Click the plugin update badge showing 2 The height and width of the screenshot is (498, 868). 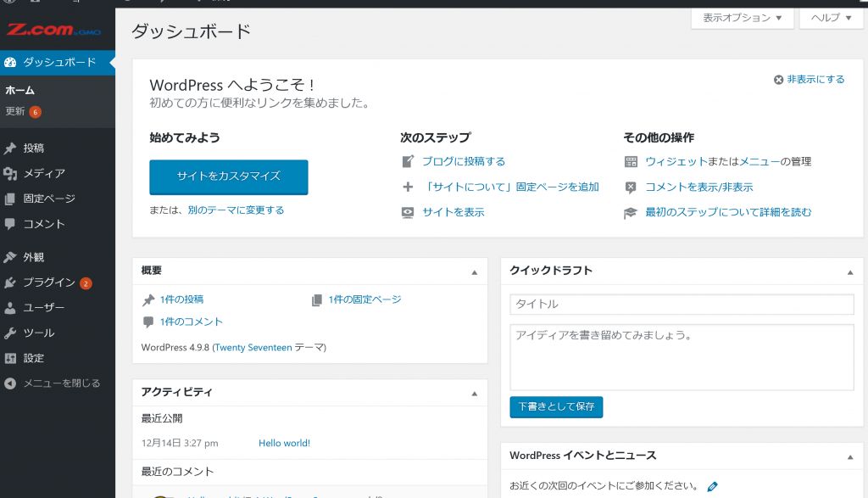[x=86, y=283]
